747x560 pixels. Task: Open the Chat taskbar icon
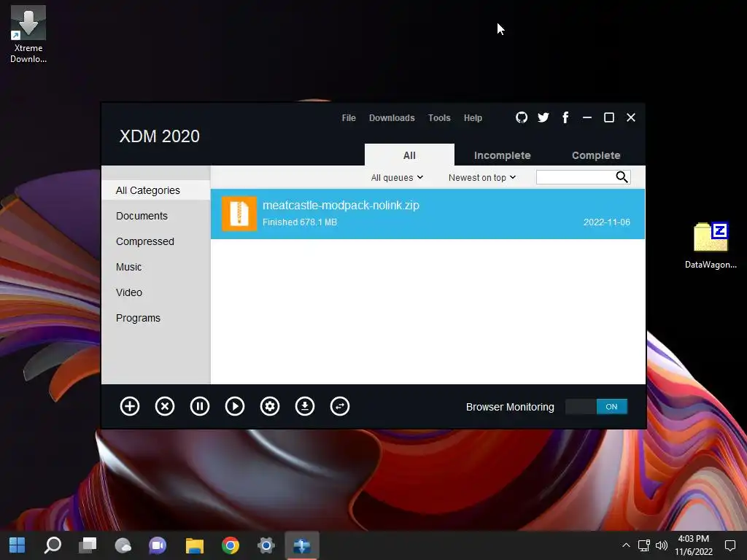coord(158,545)
